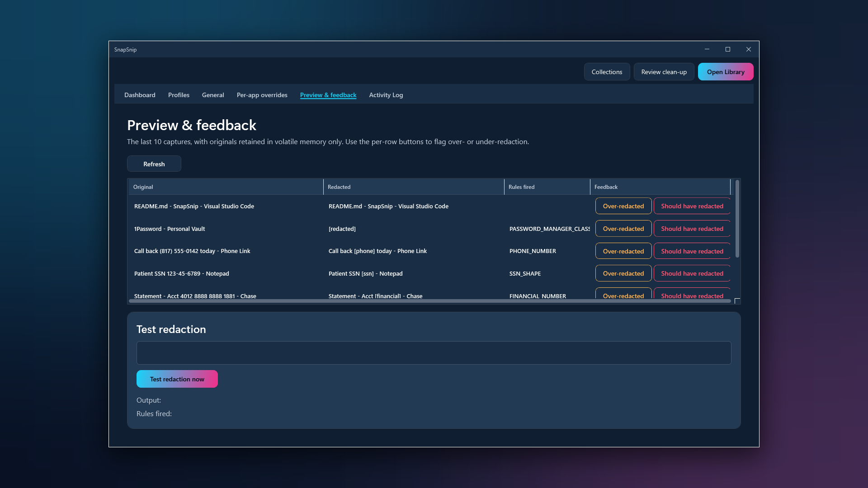Mark README.md row Should have redacted
This screenshot has width=868, height=488.
(x=692, y=206)
